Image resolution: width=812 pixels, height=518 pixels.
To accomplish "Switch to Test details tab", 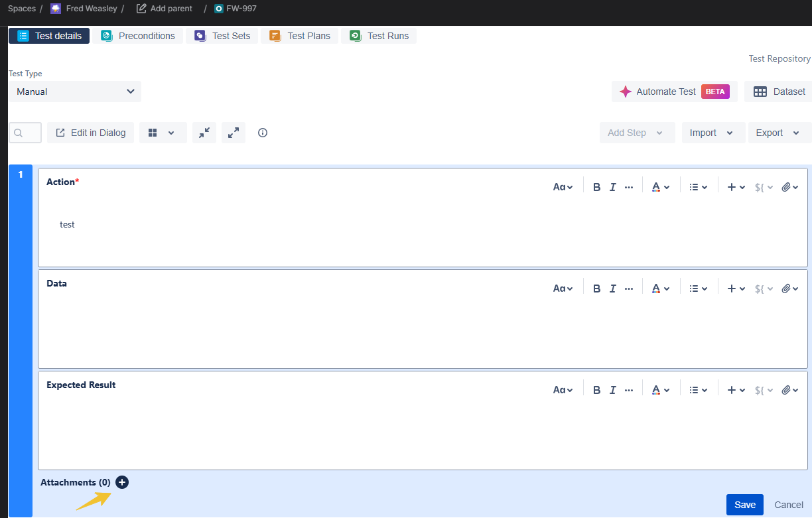I will 49,36.
